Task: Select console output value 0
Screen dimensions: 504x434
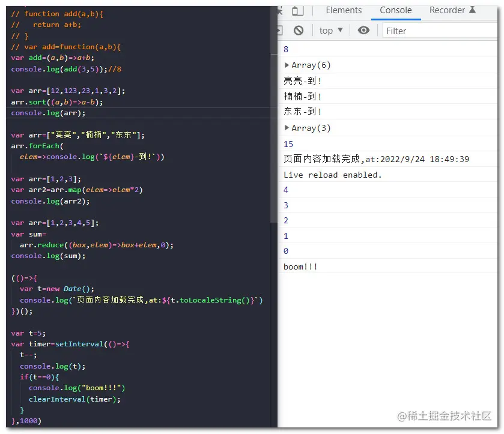Action: 286,251
